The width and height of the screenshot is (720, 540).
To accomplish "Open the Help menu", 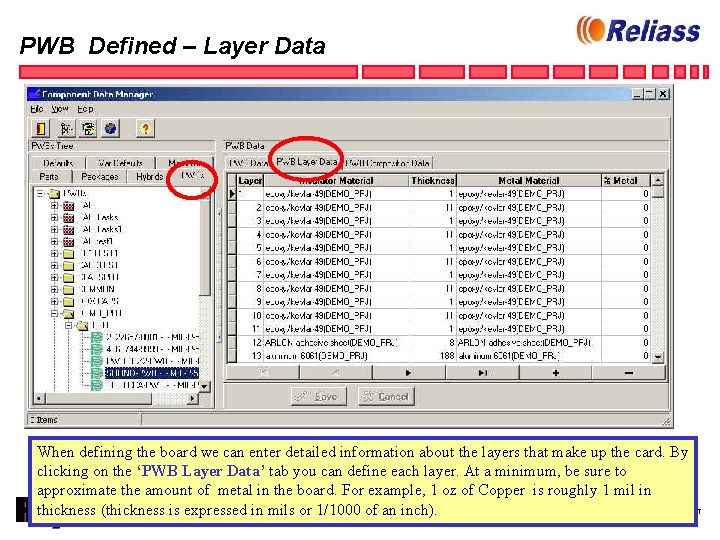I will click(x=85, y=109).
